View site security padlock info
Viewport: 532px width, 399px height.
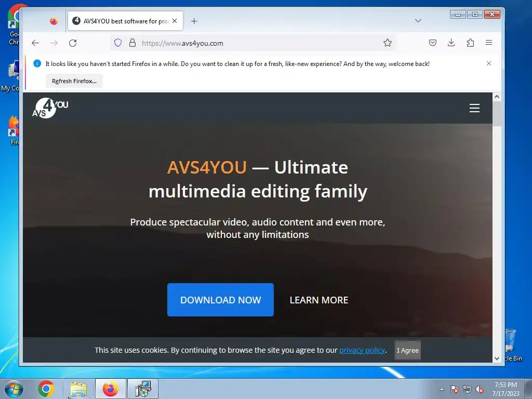point(132,43)
